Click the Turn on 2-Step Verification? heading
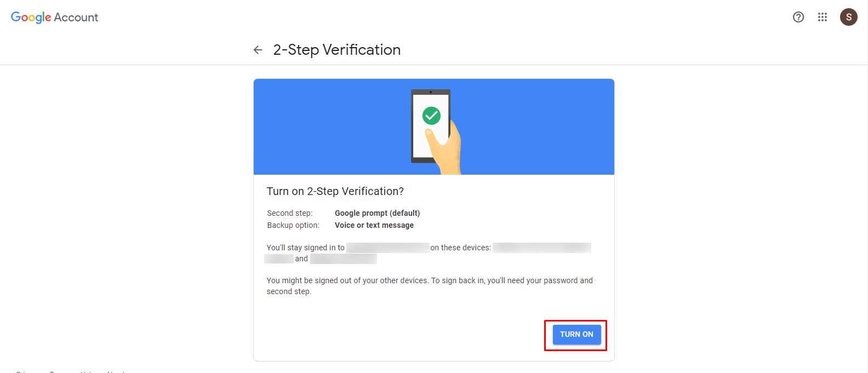Screen dimensions: 868x373 click(x=335, y=191)
